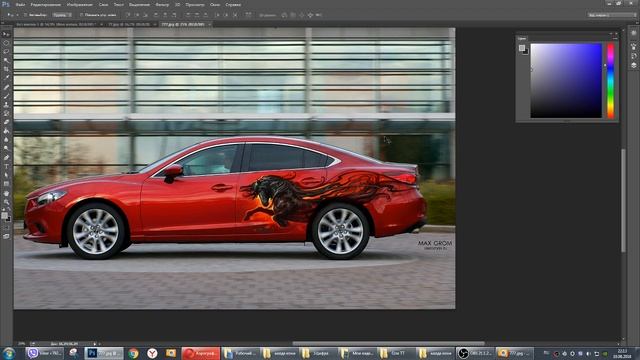Expand the status bar document info arrow

95,344
